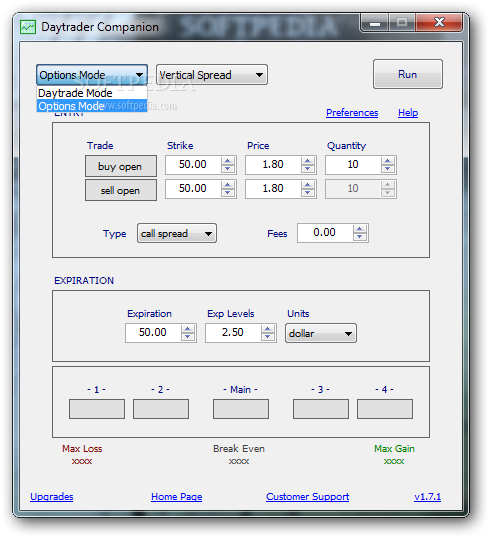Increase the buy open Price value
The width and height of the screenshot is (490, 538).
coord(308,161)
